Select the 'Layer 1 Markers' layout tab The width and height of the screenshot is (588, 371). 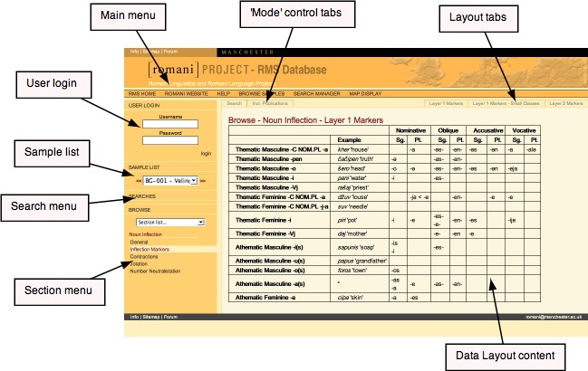(x=446, y=103)
